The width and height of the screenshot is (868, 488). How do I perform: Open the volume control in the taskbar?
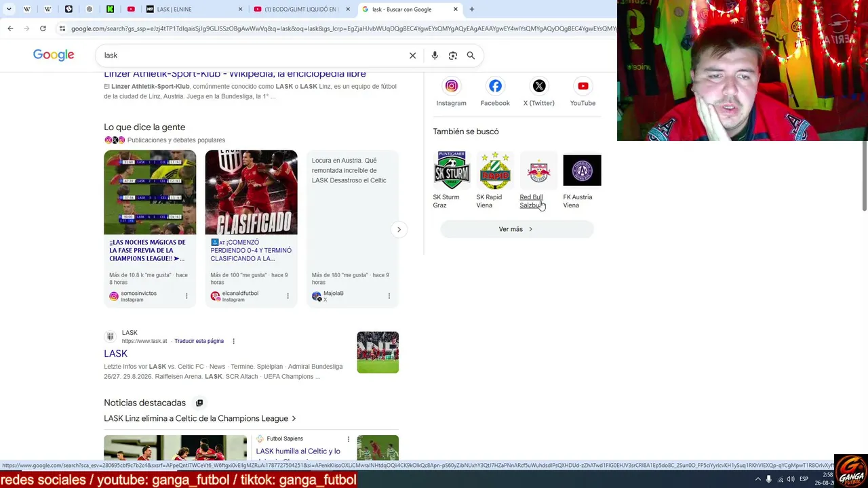pos(791,479)
